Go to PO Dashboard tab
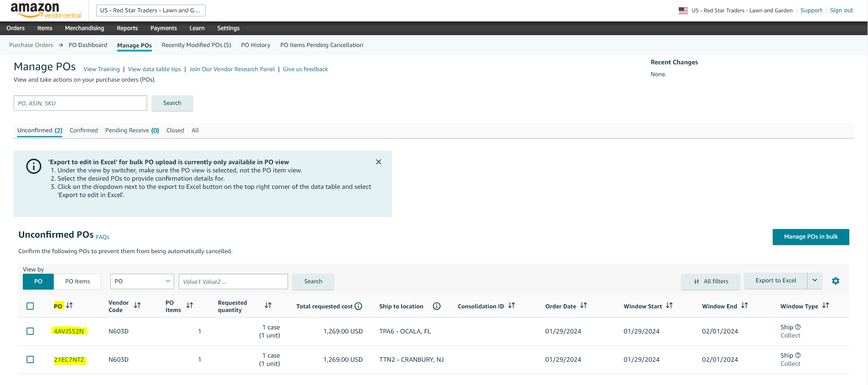Screen dimensions: 868x385 pos(88,45)
